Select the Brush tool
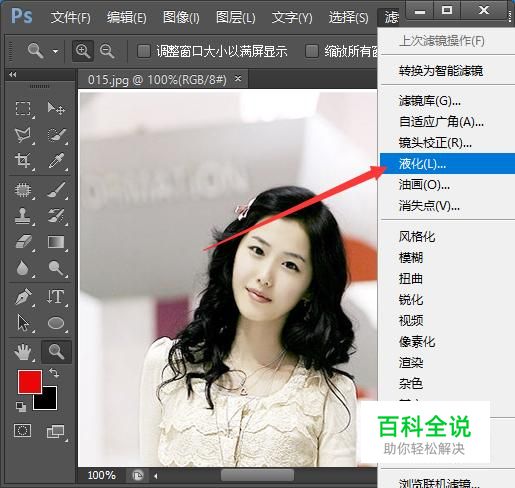 pyautogui.click(x=56, y=190)
